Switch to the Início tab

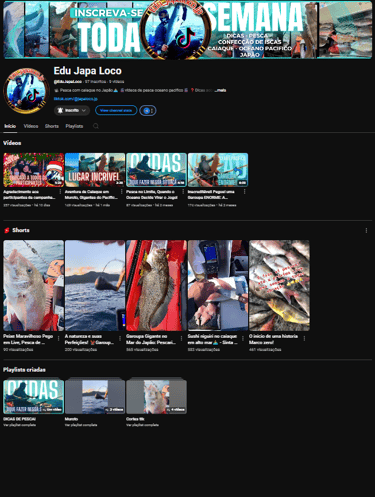(x=10, y=126)
